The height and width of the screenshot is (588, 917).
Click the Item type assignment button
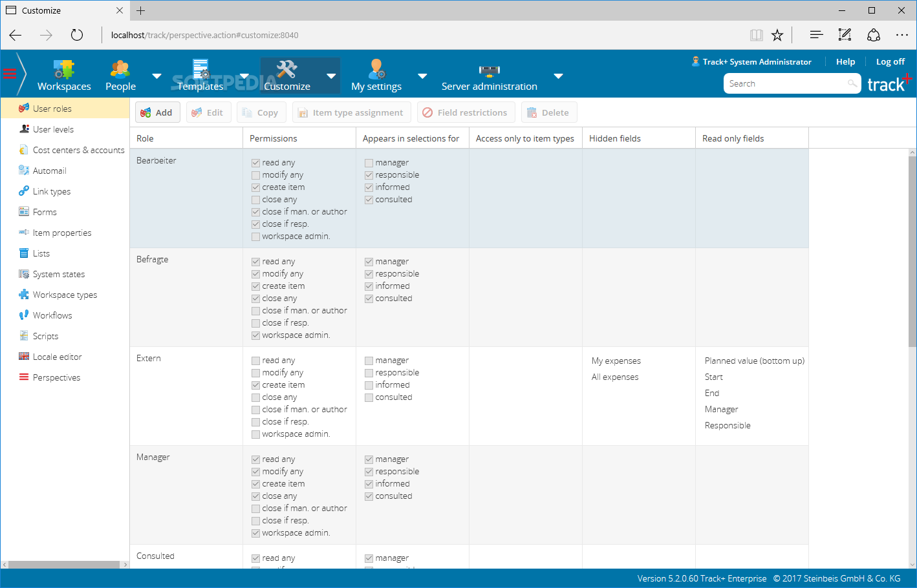pyautogui.click(x=352, y=112)
